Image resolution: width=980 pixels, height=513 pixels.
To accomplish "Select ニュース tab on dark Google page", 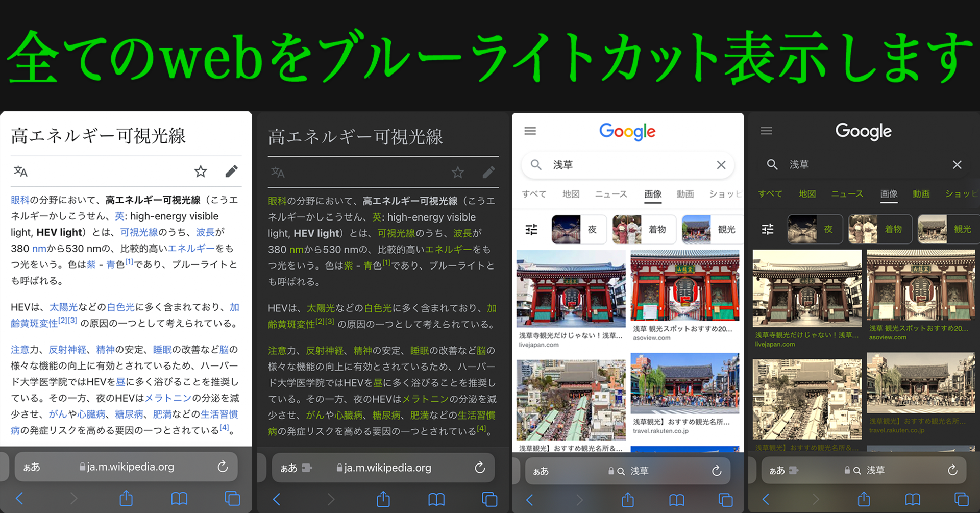I will click(847, 194).
